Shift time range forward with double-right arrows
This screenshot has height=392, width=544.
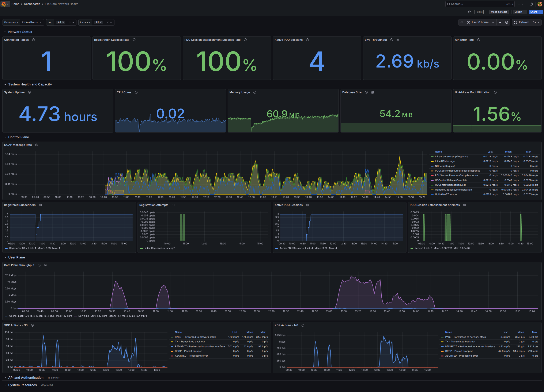(500, 22)
